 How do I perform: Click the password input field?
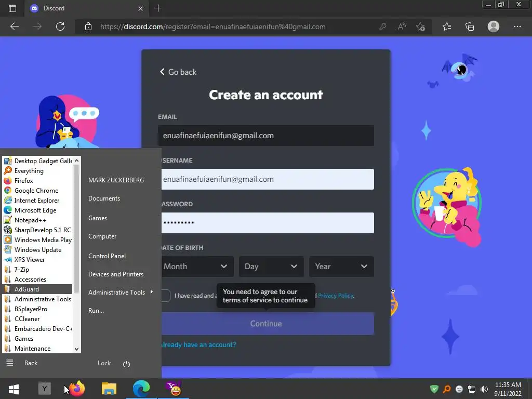[x=268, y=222]
